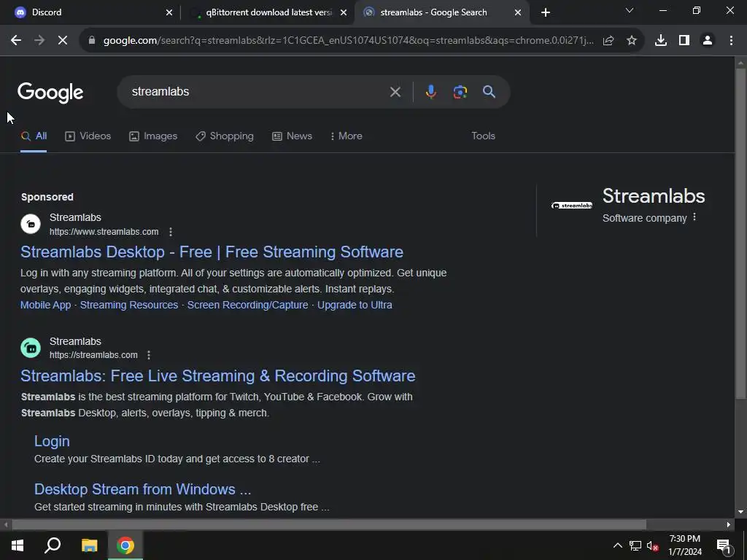Viewport: 747px width, 560px height.
Task: Select the All results tab
Action: click(34, 136)
